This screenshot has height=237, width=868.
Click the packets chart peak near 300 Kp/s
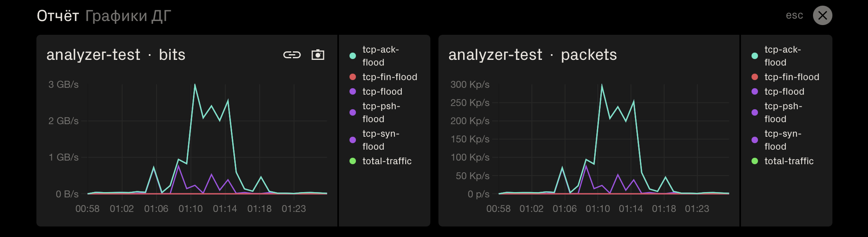point(602,85)
